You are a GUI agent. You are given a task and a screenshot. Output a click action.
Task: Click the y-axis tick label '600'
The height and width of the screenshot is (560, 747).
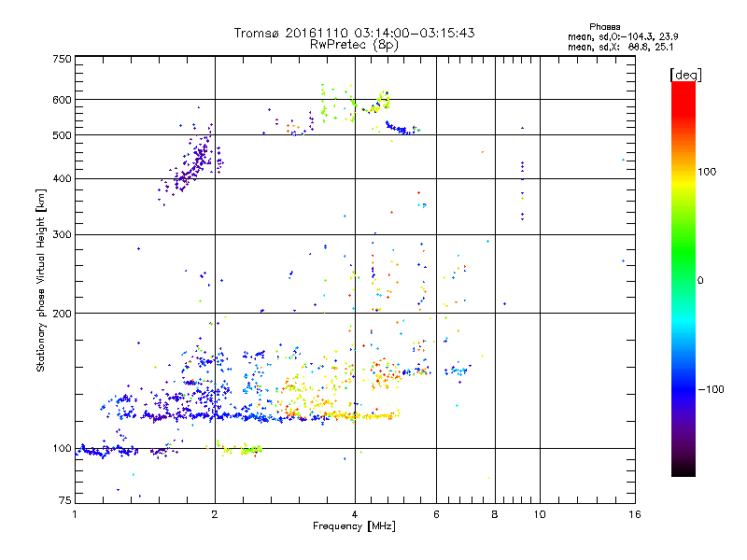(62, 100)
